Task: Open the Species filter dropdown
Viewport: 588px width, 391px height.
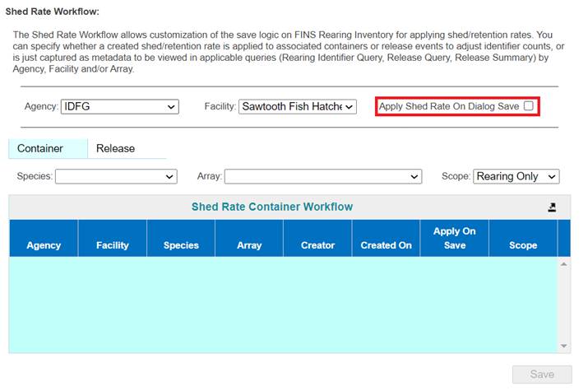Action: (116, 176)
